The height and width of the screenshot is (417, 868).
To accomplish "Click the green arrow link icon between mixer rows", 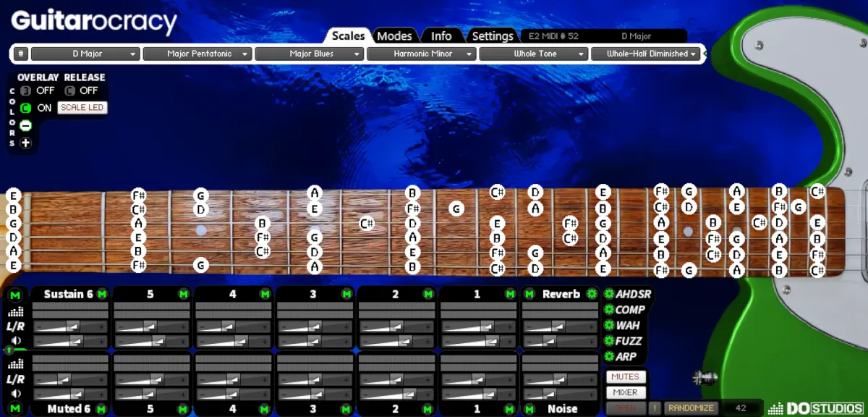I will click(9, 350).
